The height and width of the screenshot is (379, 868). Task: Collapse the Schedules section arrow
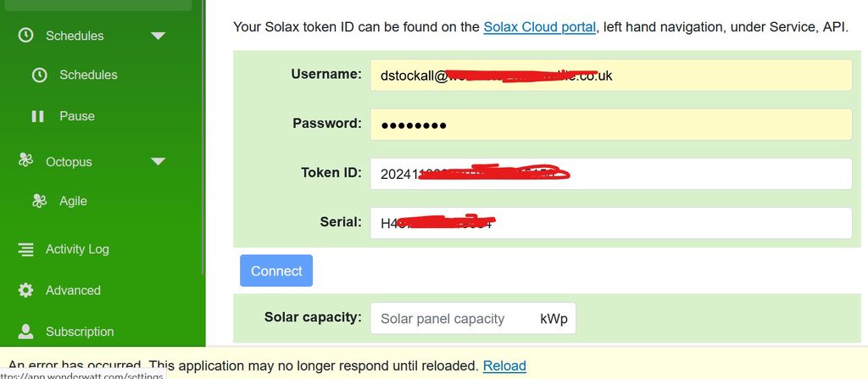pyautogui.click(x=158, y=36)
